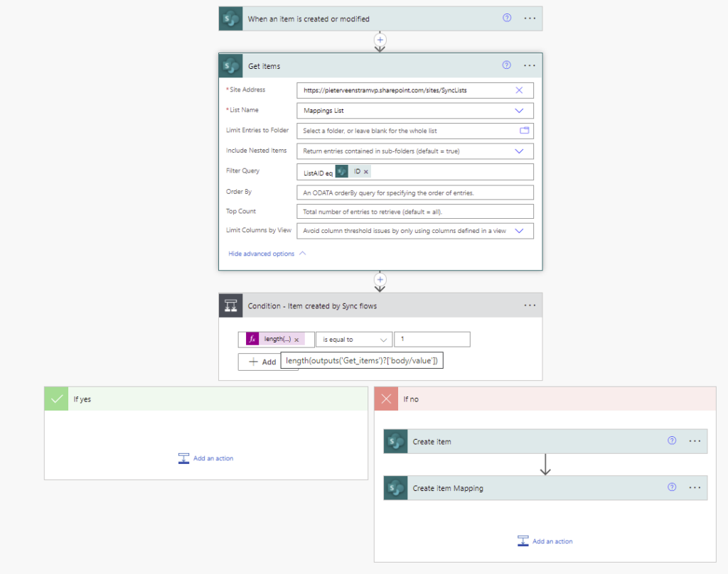
Task: Expand the List Name dropdown
Action: 519,110
